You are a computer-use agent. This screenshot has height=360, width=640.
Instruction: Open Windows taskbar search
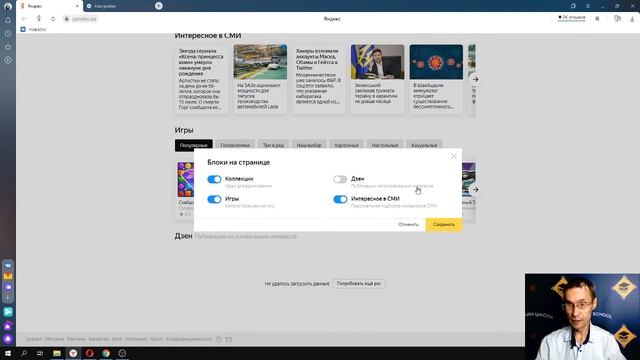coord(24,353)
